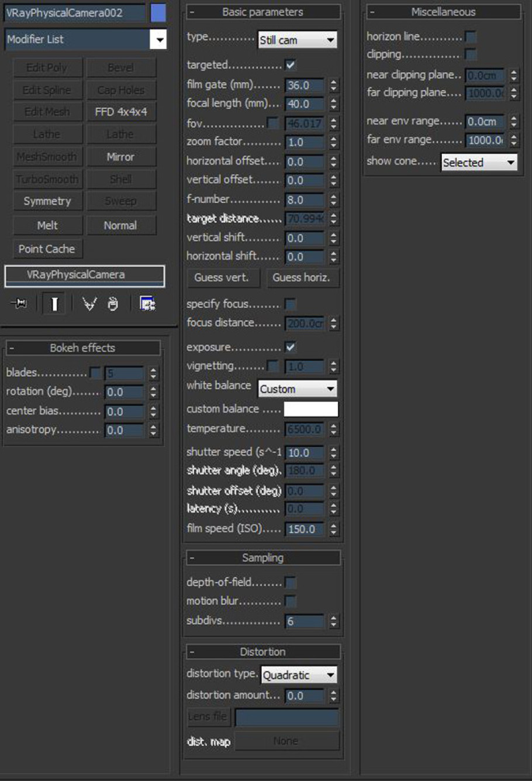Open the custom balance white swatch
Screen dimensions: 532x781
click(311, 409)
